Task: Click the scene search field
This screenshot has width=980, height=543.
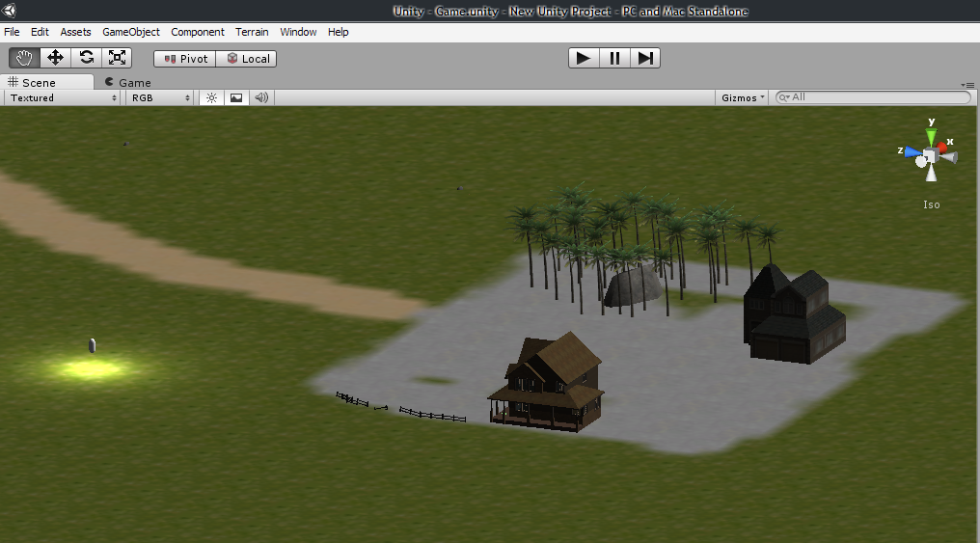Action: [873, 97]
